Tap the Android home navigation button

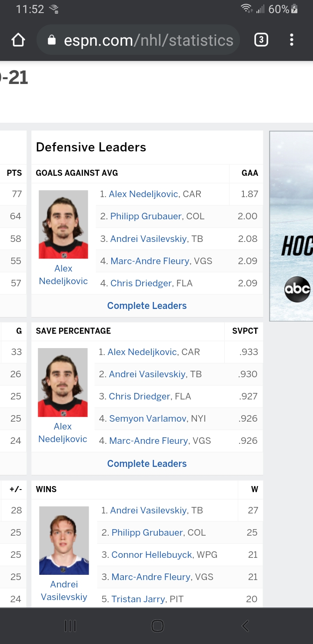[157, 626]
